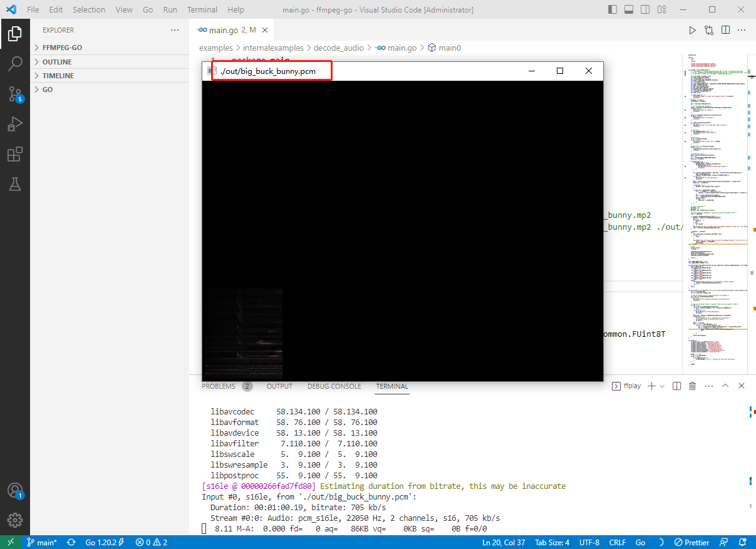Toggle bottom panel layout icon
The height and width of the screenshot is (549, 756).
(x=628, y=9)
